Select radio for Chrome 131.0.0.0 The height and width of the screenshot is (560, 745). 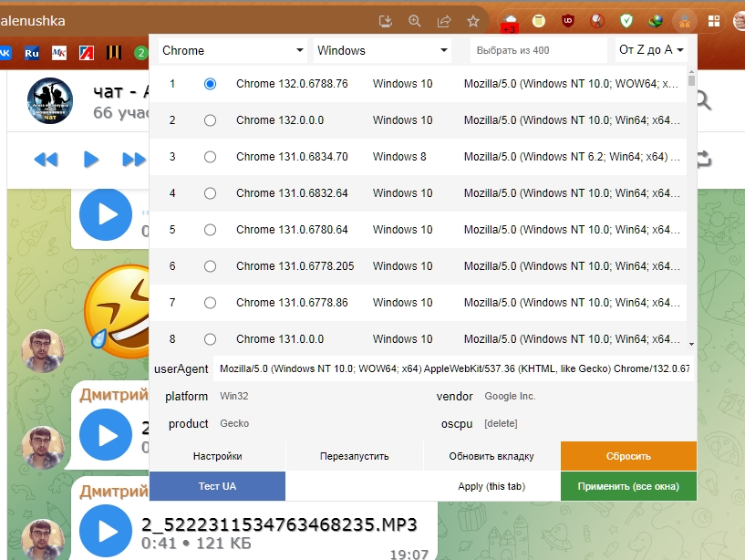(x=210, y=339)
